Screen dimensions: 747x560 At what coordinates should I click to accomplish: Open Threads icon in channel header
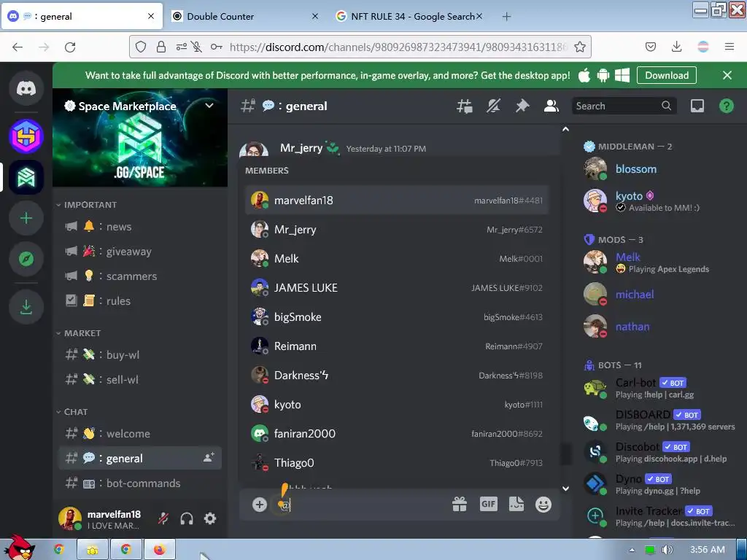coord(464,106)
